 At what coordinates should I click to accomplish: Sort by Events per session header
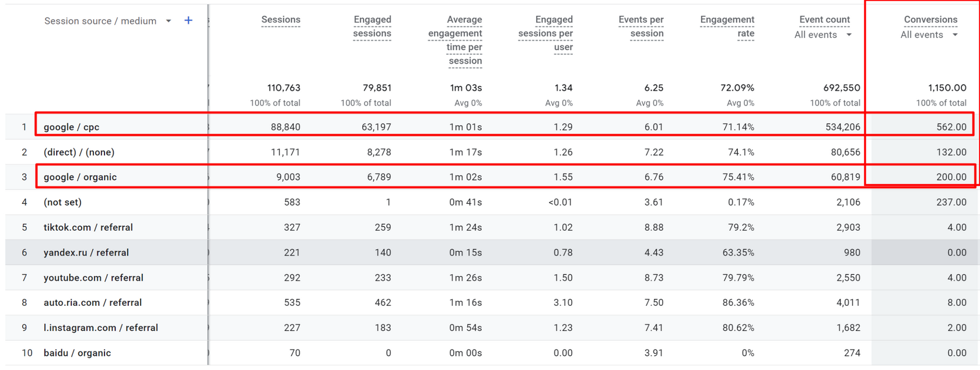(641, 27)
